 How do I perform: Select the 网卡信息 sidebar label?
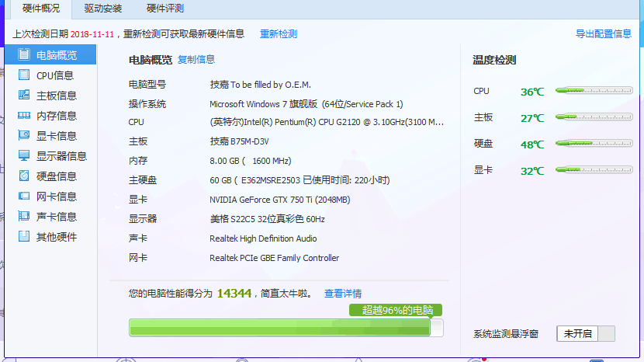tap(57, 197)
